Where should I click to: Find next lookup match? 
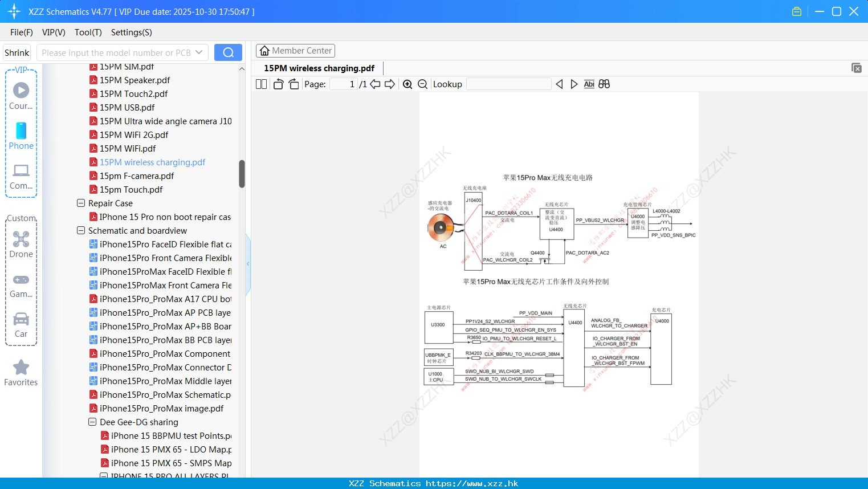574,84
